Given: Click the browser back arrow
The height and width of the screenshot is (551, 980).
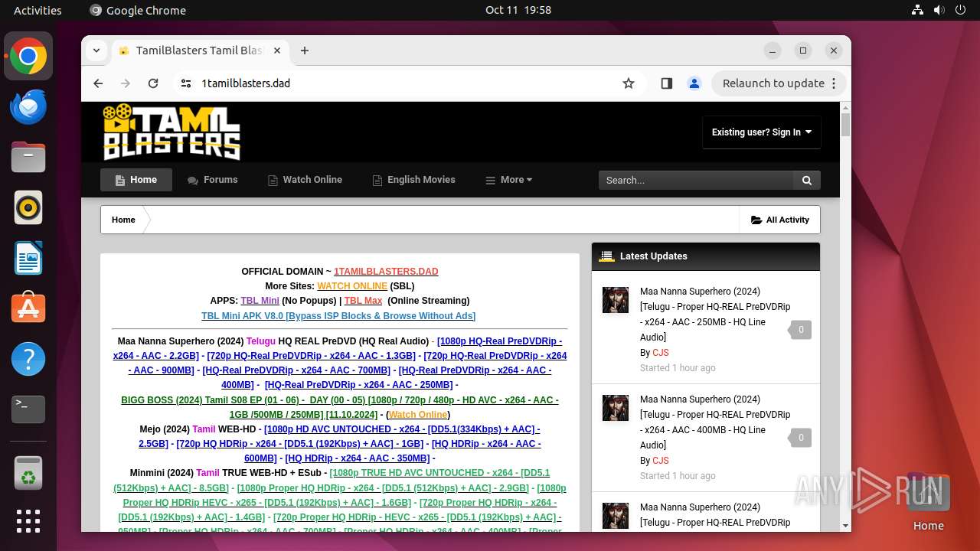Looking at the screenshot, I should pos(98,83).
